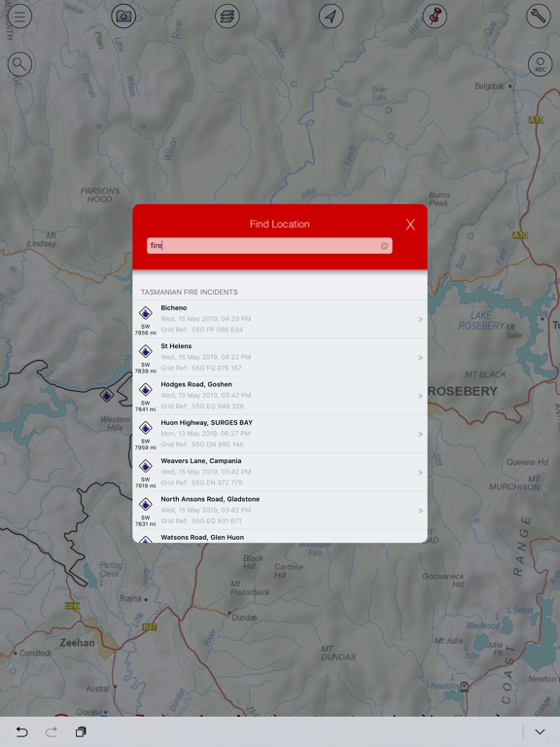Select Watsons Road, Glen Huon incident
Viewport: 560px width, 747px height.
(x=280, y=537)
